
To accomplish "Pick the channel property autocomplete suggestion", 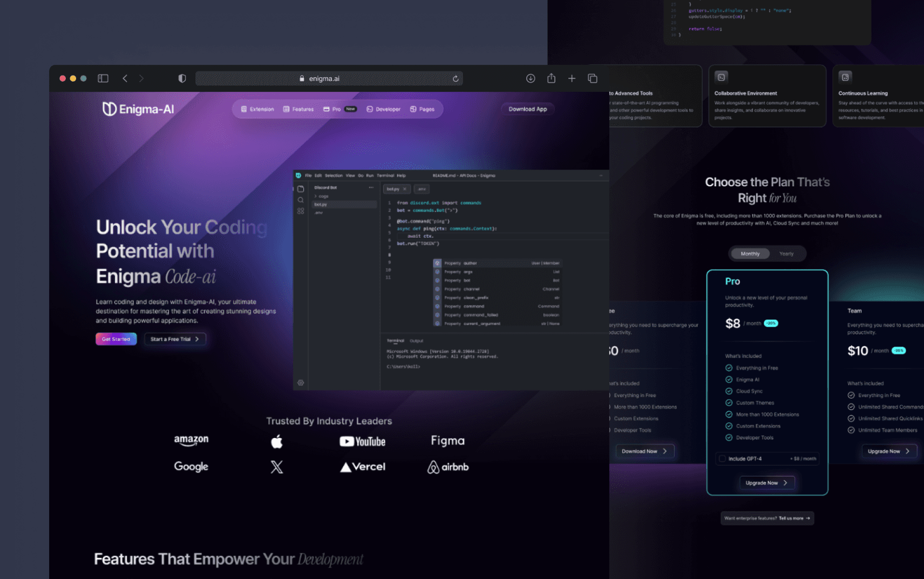I will pos(497,289).
